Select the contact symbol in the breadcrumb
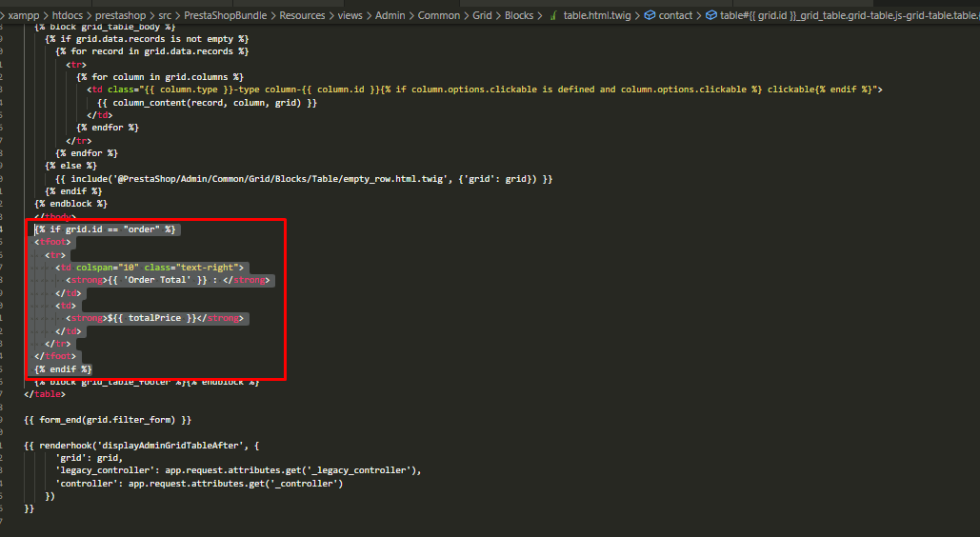 point(675,15)
